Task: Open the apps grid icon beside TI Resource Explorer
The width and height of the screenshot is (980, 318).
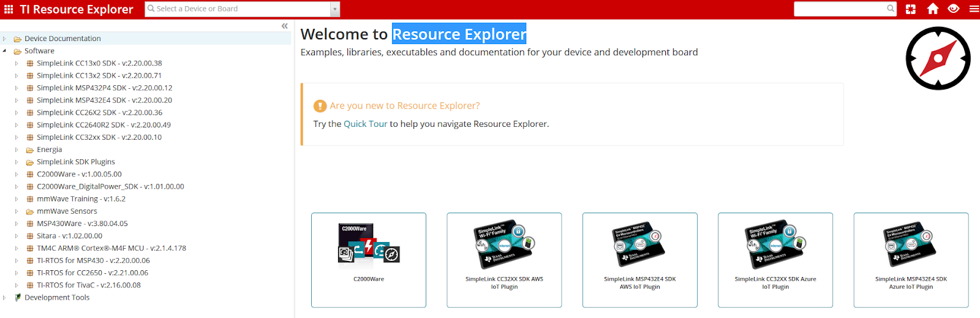Action: (9, 9)
